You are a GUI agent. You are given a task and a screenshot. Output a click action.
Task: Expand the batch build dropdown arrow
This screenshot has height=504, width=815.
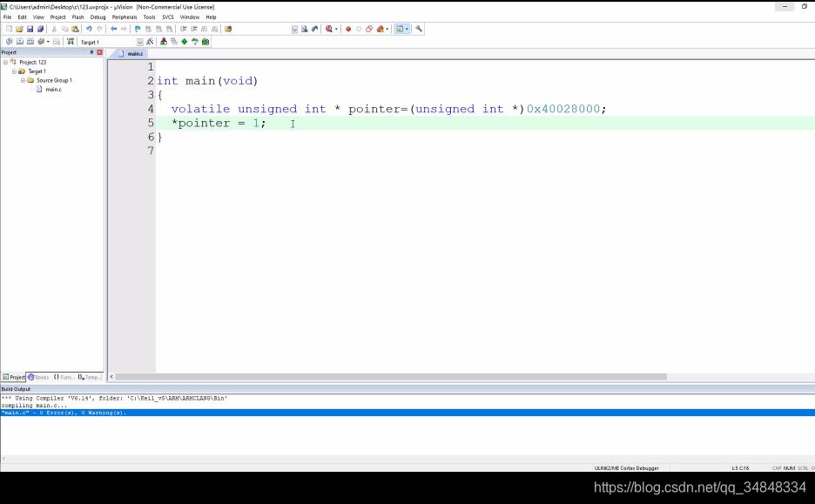[48, 42]
